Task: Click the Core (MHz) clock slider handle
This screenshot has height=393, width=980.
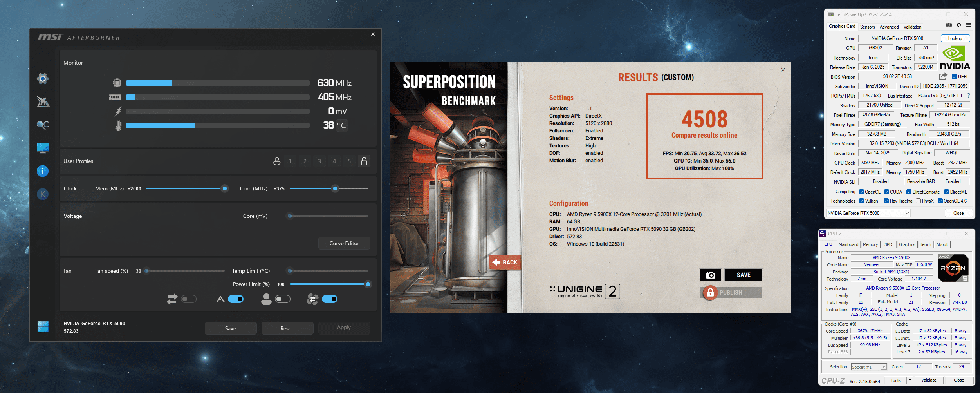Action: click(335, 189)
